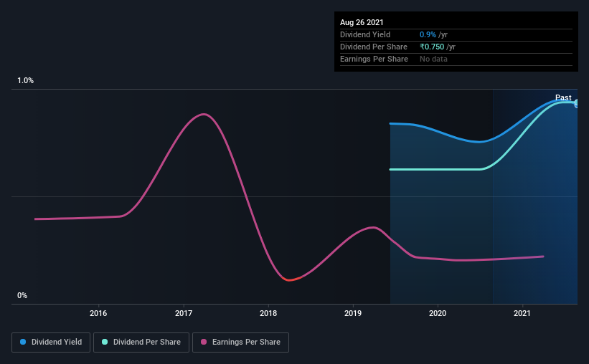Select the 2016 label on the x-axis
Image resolution: width=589 pixels, height=364 pixels.
pos(98,313)
